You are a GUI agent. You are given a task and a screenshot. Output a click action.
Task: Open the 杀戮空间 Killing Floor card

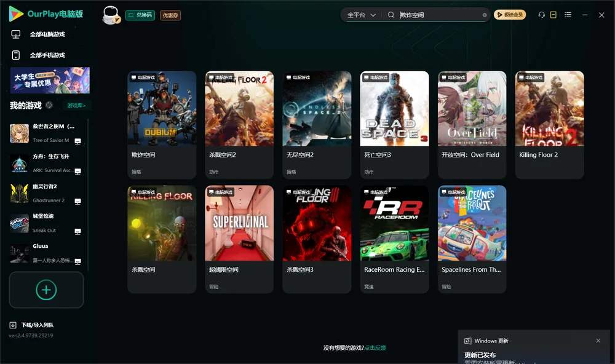[x=162, y=239]
